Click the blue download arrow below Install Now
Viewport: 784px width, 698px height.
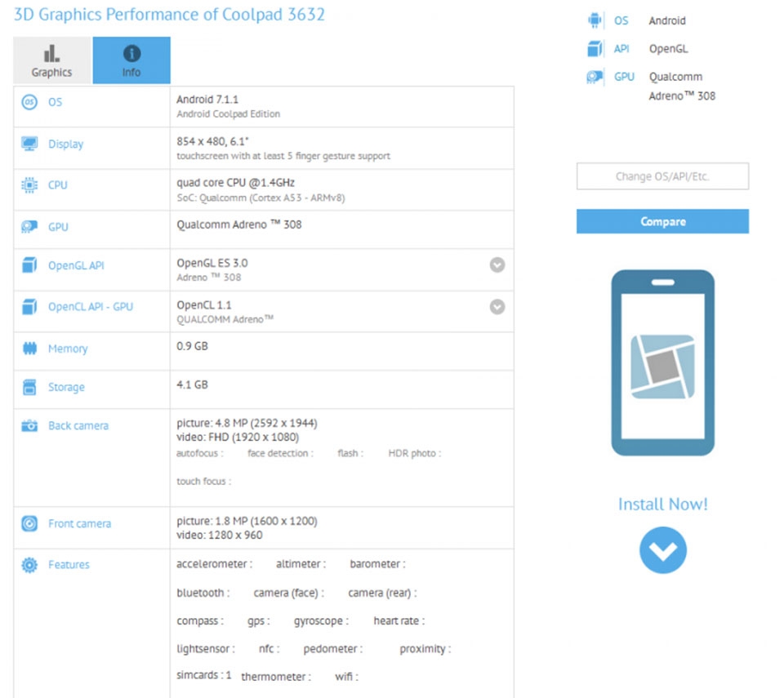point(662,549)
